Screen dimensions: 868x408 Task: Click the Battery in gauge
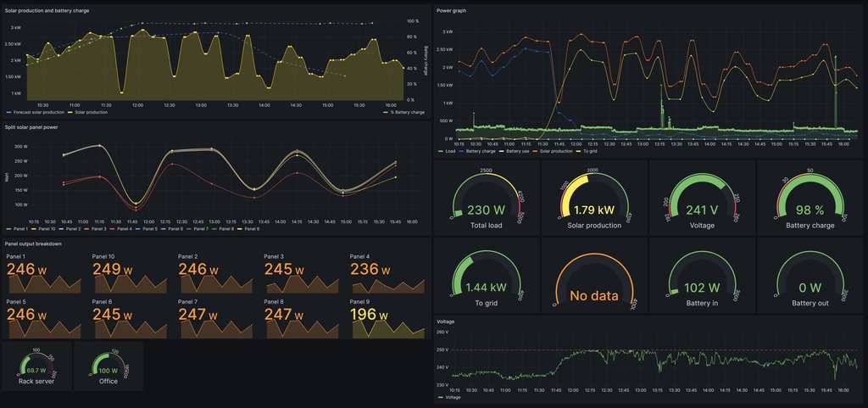(702, 277)
